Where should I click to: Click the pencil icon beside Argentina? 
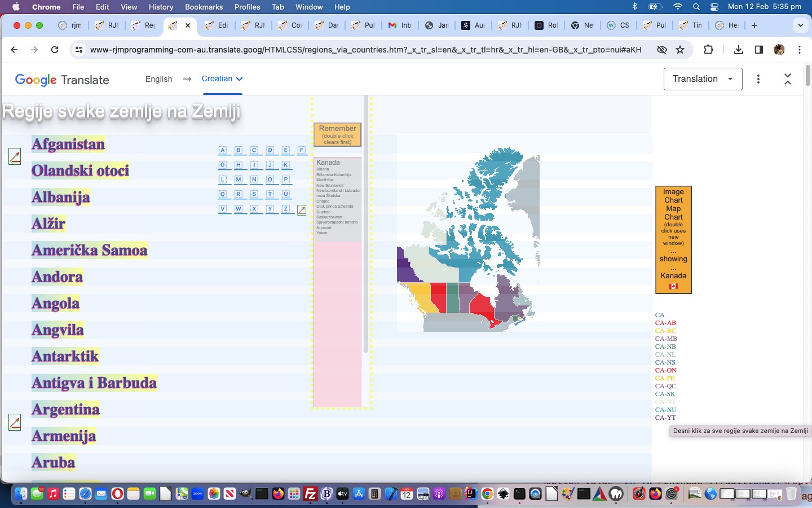coord(15,422)
